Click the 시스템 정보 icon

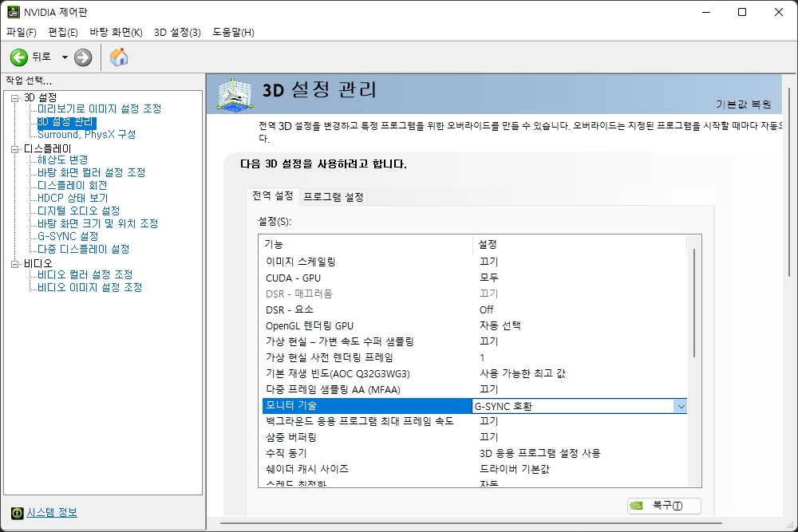(x=18, y=513)
